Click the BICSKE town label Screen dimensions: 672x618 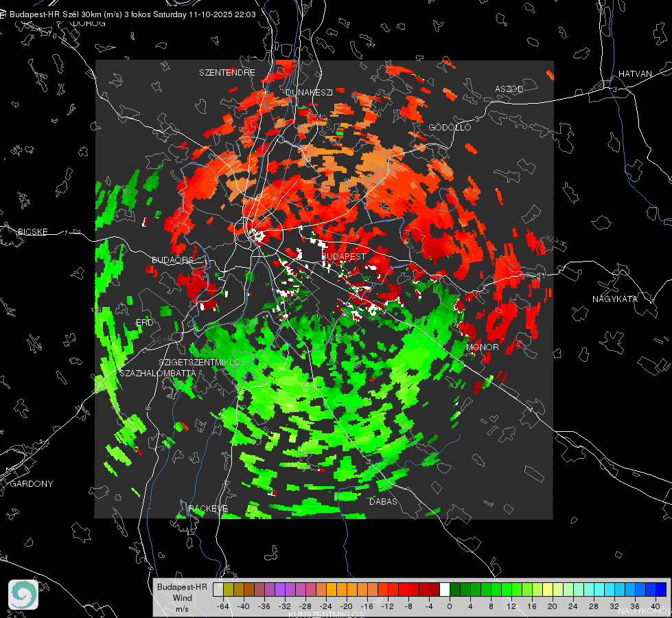(x=32, y=231)
